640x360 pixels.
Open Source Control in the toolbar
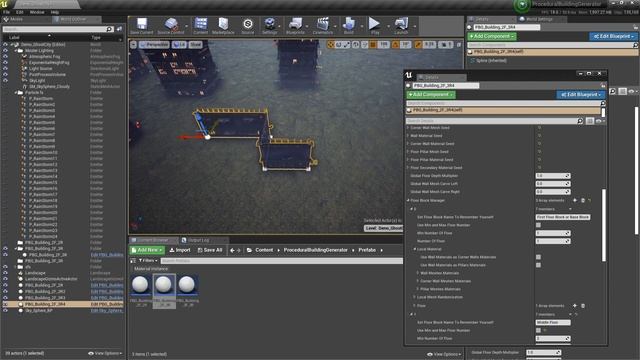click(x=171, y=26)
